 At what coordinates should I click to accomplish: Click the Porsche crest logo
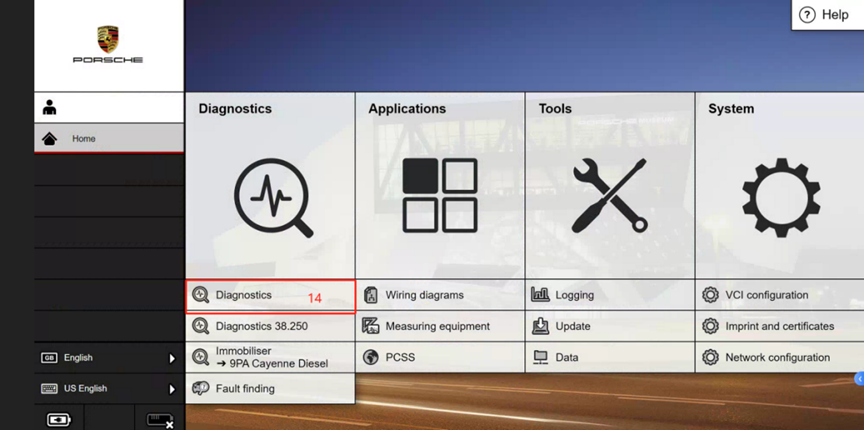click(108, 39)
